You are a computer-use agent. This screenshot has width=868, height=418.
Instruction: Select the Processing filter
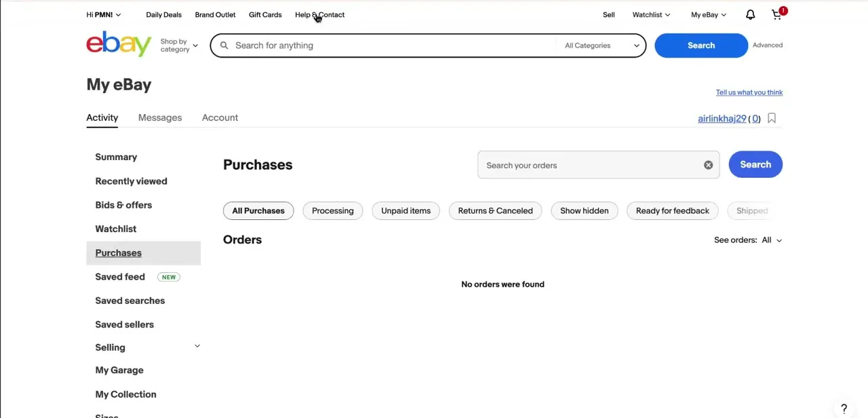point(333,211)
